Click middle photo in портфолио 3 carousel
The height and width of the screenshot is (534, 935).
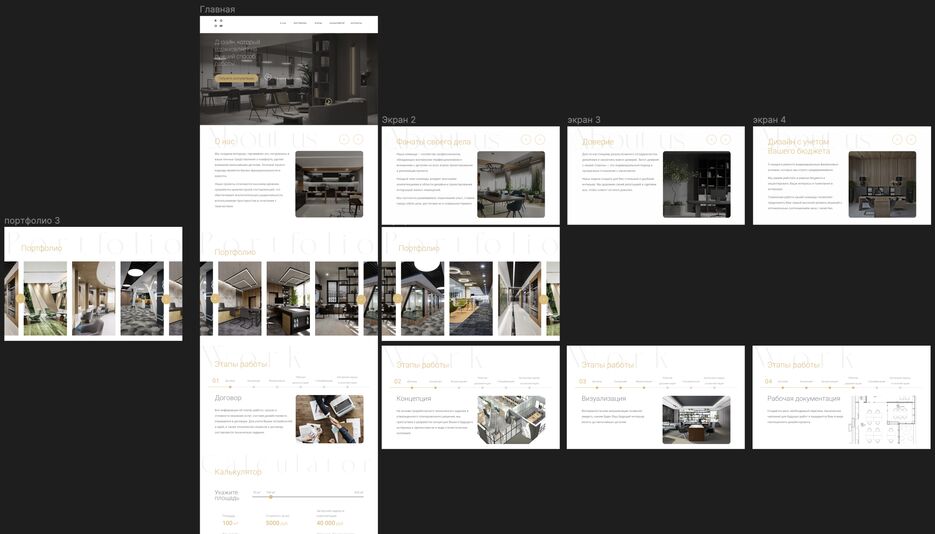point(94,299)
